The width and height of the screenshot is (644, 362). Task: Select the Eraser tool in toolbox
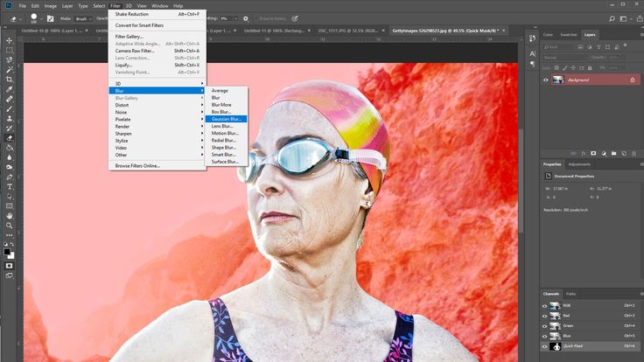[x=9, y=138]
